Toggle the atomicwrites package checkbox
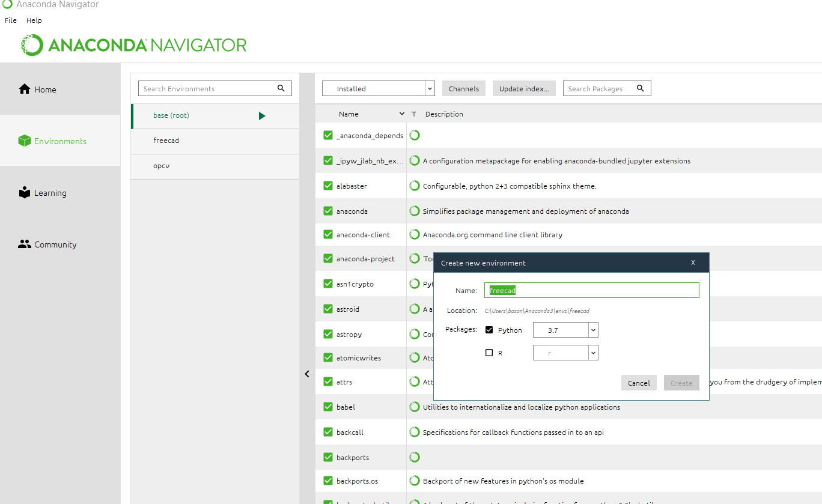Image resolution: width=822 pixels, height=504 pixels. 328,357
